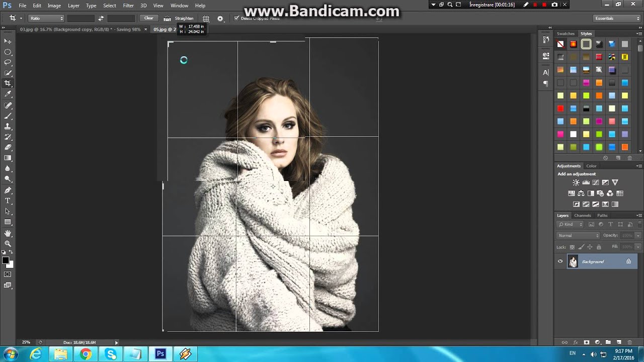Open the Filter menu
644x362 pixels.
tap(128, 6)
